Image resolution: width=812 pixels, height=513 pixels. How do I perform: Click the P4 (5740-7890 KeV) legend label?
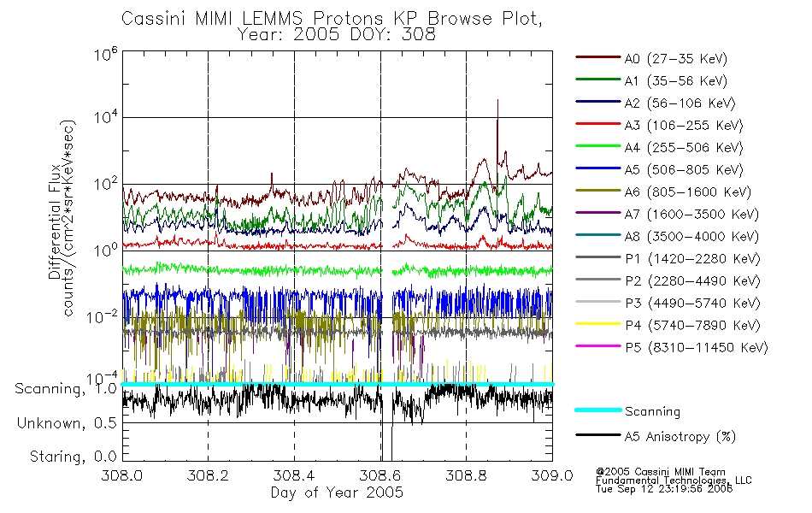point(692,326)
